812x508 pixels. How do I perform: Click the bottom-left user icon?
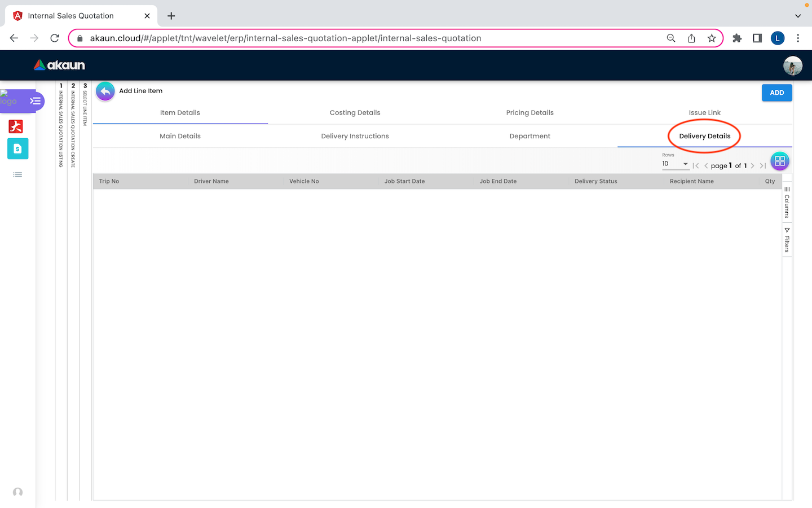pyautogui.click(x=17, y=492)
